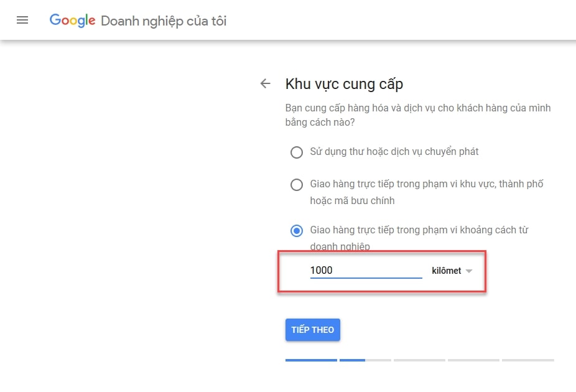The width and height of the screenshot is (576, 392).
Task: Click the third gray progress segment
Action: pyautogui.click(x=419, y=360)
